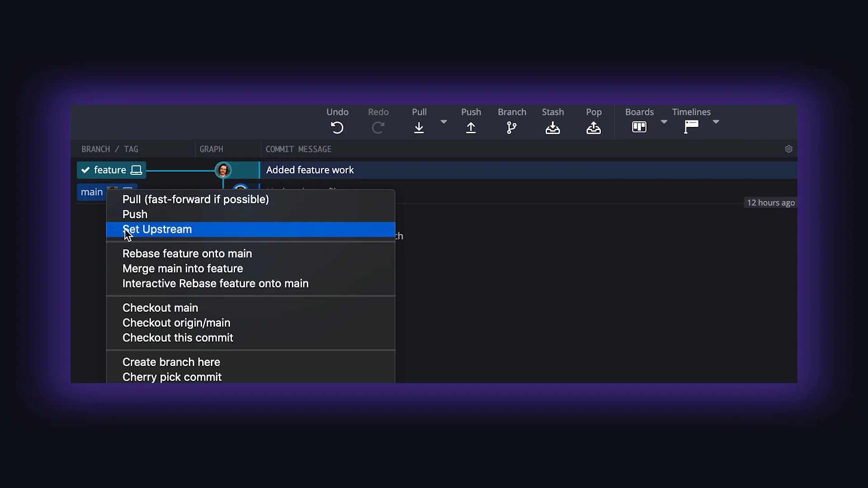Viewport: 868px width, 488px height.
Task: Expand the Timelines dropdown arrow
Action: [716, 122]
